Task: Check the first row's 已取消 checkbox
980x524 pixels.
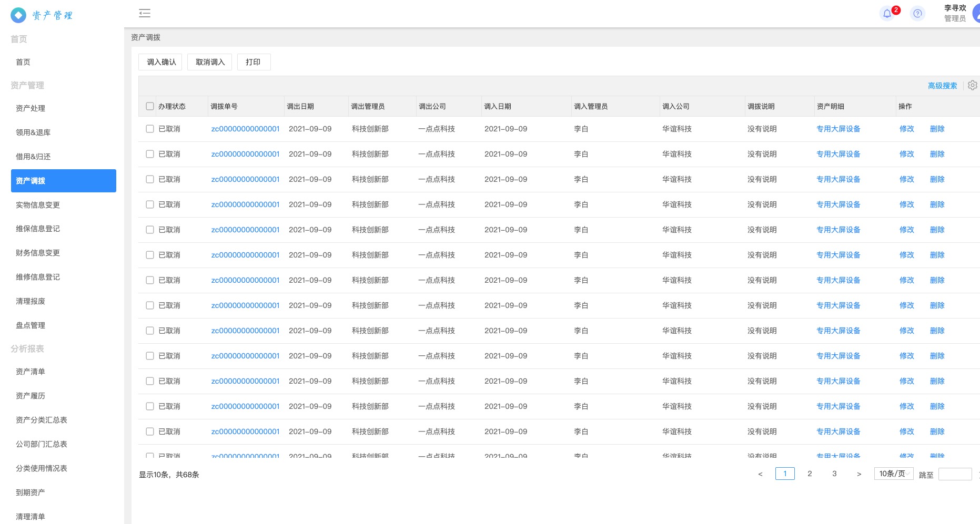Action: (150, 129)
